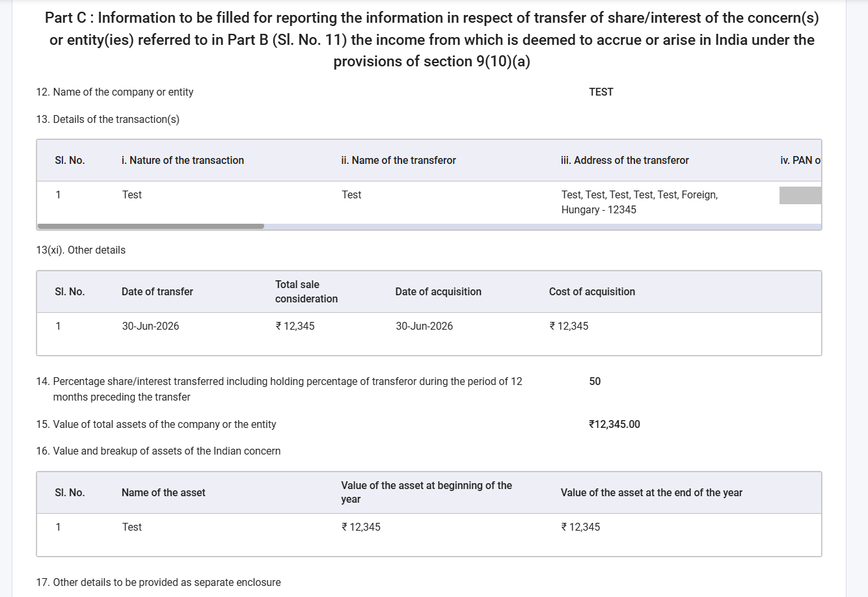The image size is (868, 597).
Task: Click the 'Name of the asset' column header
Action: coord(163,492)
